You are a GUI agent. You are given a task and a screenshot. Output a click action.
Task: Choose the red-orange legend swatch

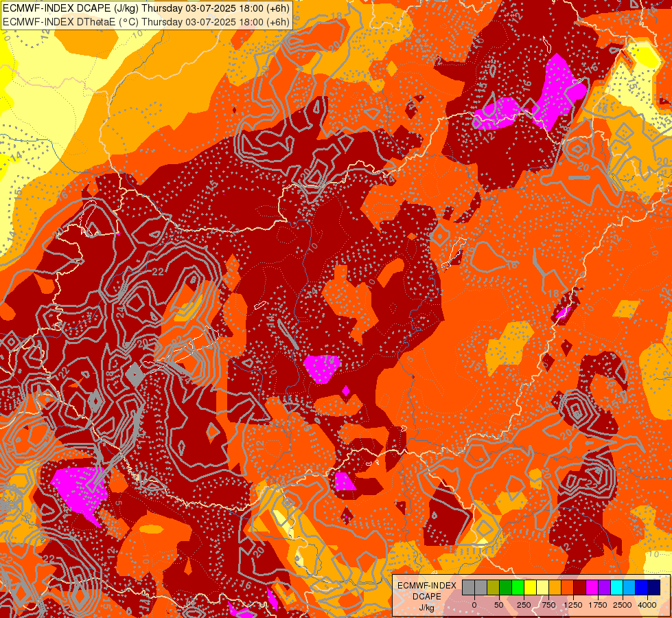pyautogui.click(x=568, y=588)
